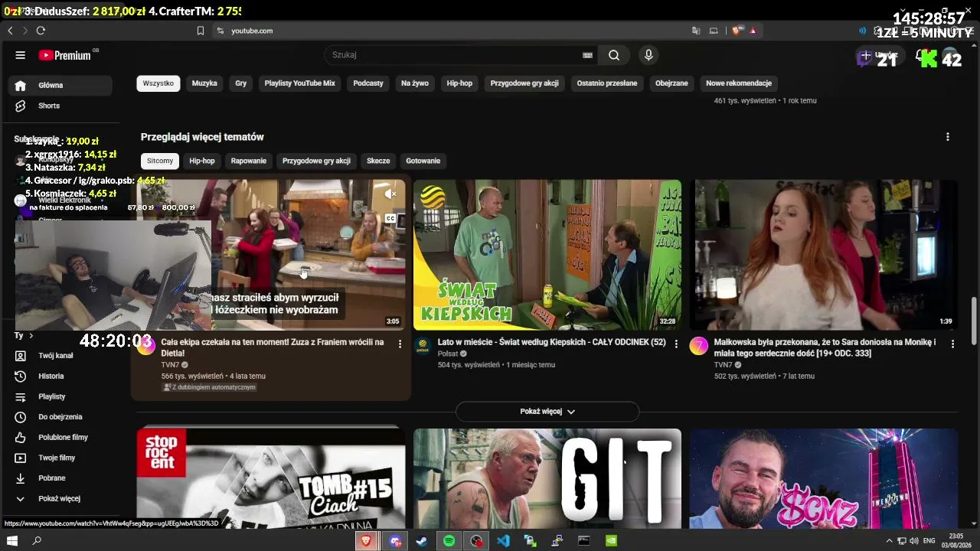Select the Nowe rekomendacje chip
The image size is (980, 551).
pos(739,83)
